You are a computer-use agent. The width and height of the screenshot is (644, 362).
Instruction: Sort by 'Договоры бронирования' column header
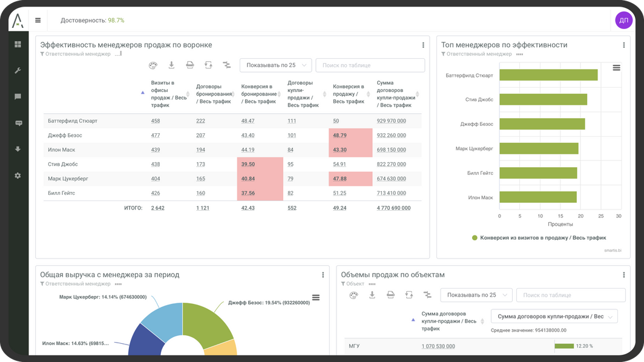point(214,94)
